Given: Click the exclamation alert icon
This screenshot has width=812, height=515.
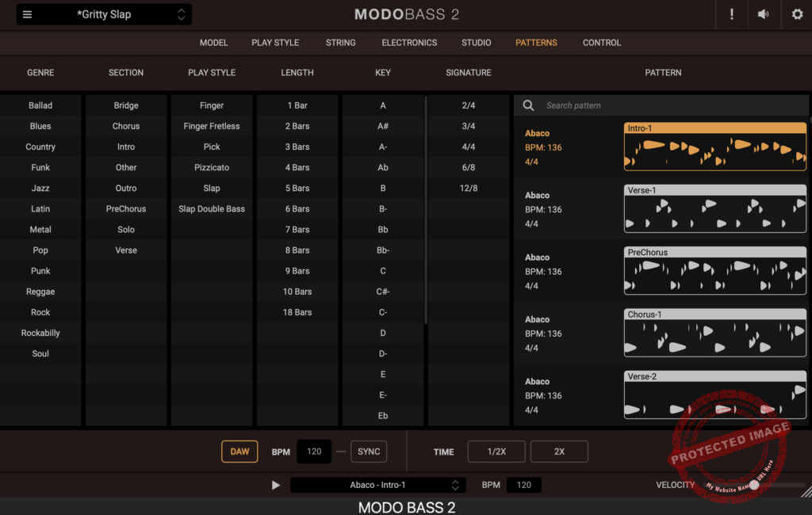Looking at the screenshot, I should [x=731, y=14].
